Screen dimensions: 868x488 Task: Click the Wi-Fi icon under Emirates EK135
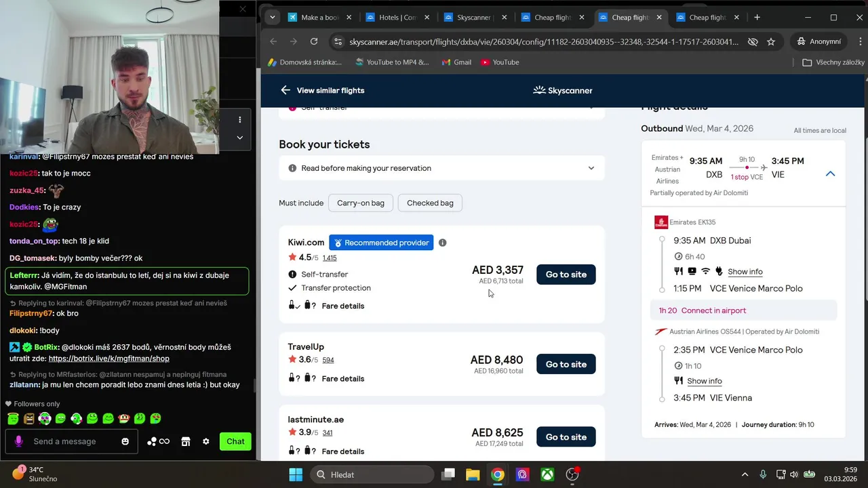705,271
